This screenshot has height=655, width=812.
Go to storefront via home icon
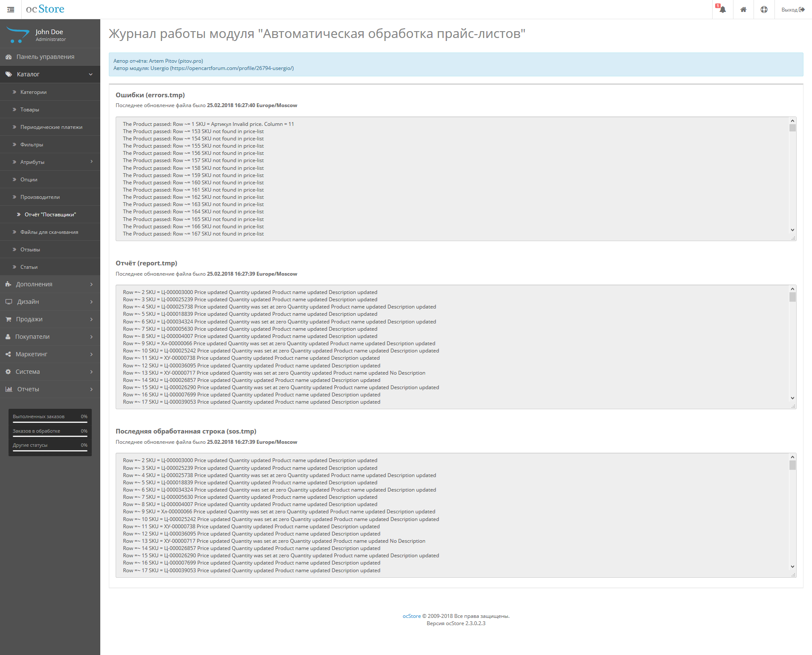click(x=743, y=9)
